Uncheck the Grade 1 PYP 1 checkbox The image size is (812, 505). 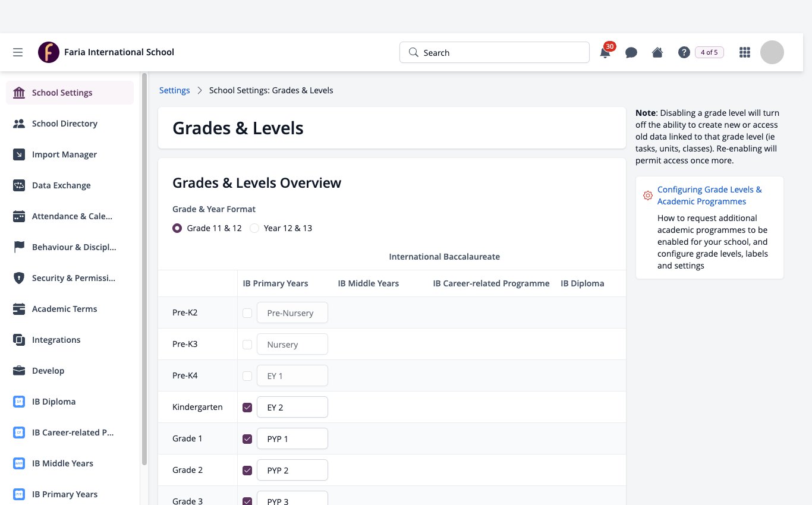coord(247,439)
